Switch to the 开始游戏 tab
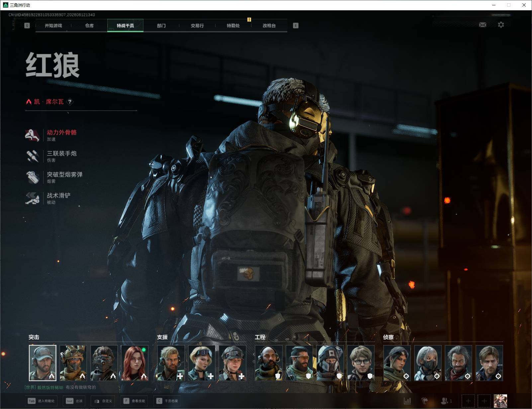This screenshot has height=409, width=532. (x=53, y=26)
